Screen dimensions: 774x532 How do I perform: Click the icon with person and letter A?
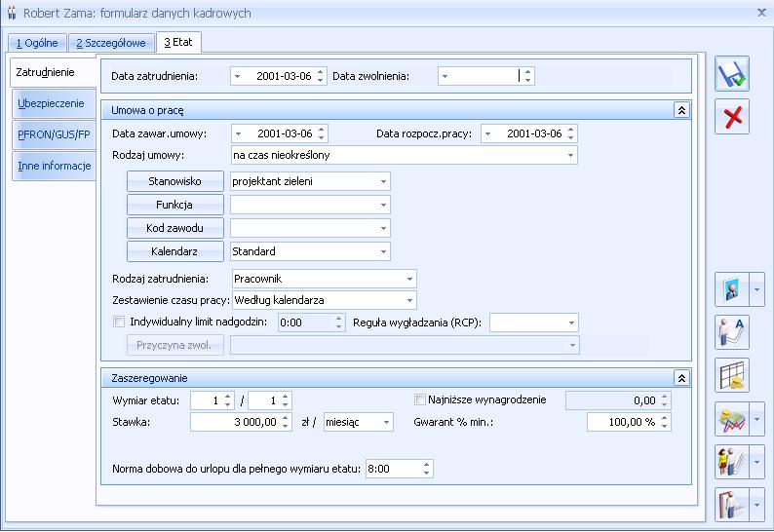pyautogui.click(x=732, y=332)
